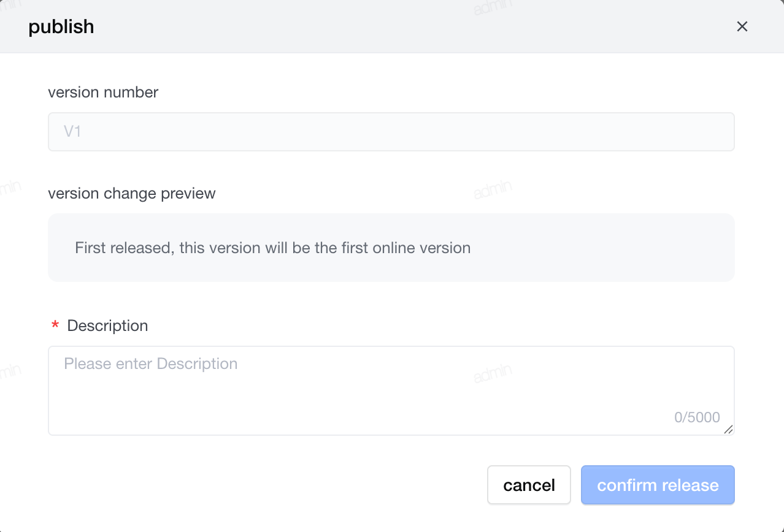The height and width of the screenshot is (532, 784).
Task: Close the publish dialog
Action: (742, 26)
